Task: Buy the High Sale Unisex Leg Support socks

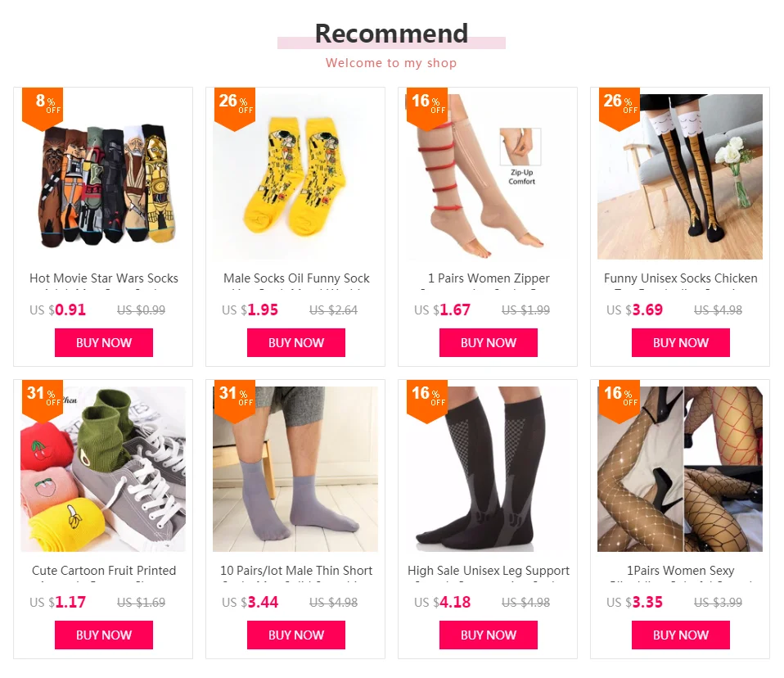Action: (x=489, y=635)
